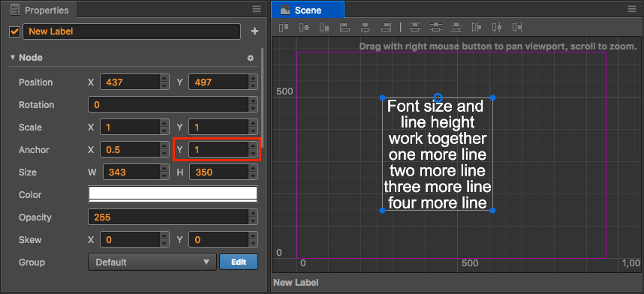The width and height of the screenshot is (644, 294).
Task: Switch to the Properties tab
Action: (38, 10)
